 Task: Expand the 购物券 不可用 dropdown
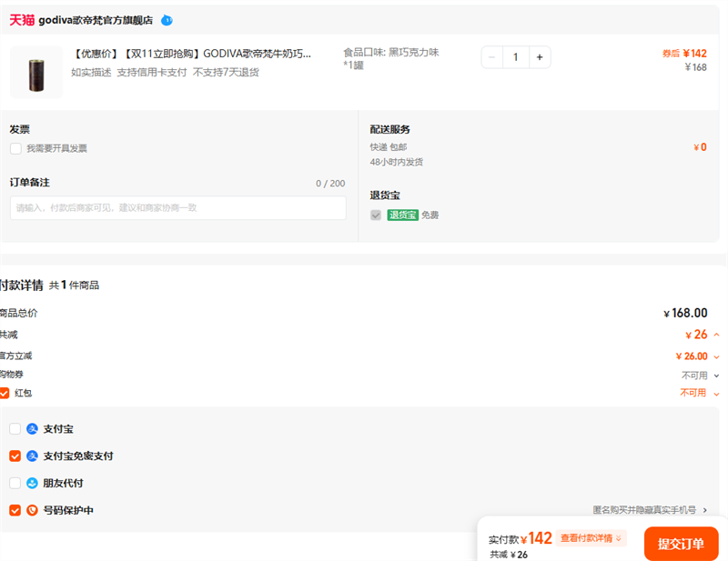pos(716,376)
